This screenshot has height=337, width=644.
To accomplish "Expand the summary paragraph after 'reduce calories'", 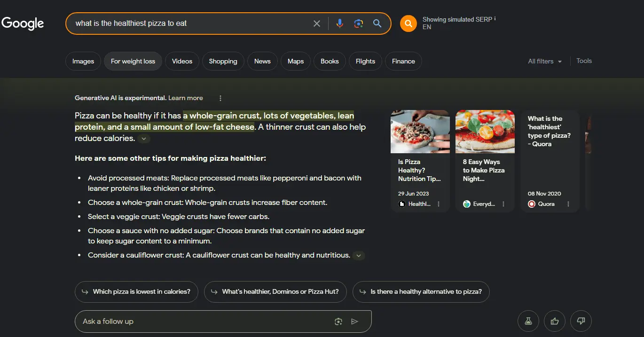I will (144, 139).
